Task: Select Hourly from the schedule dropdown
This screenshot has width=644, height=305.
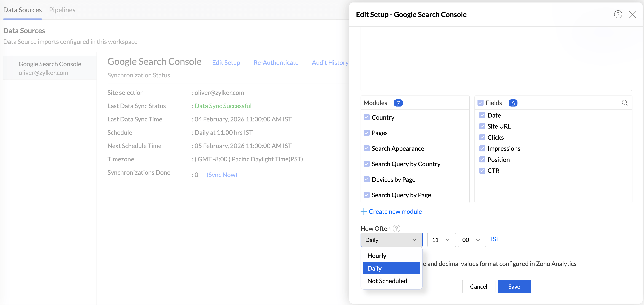Action: click(377, 255)
